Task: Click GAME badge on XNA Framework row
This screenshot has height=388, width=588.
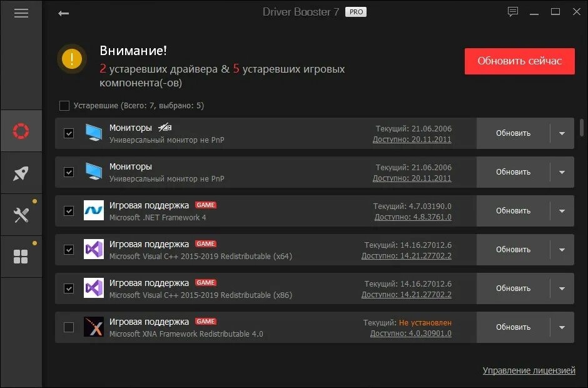Action: pos(206,322)
